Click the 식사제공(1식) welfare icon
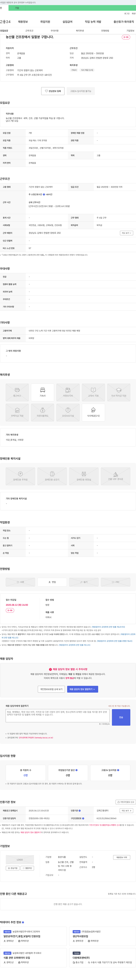The width and height of the screenshot is (136, 980). (x=93, y=412)
